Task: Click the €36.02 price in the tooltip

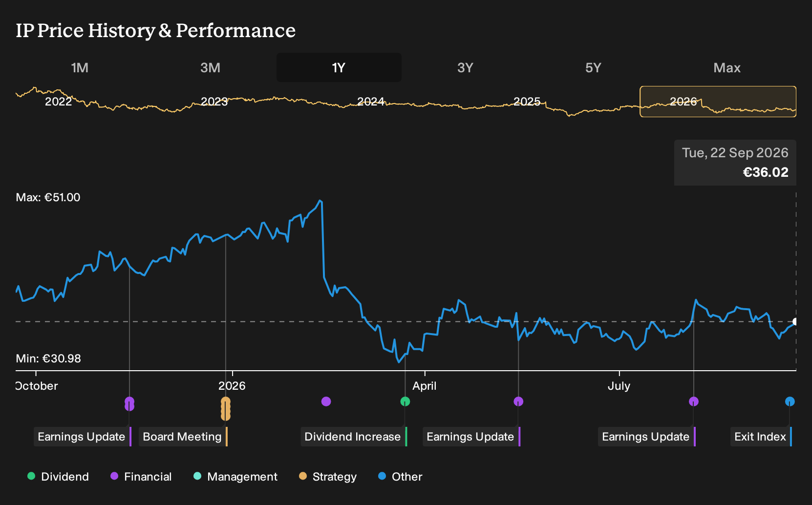Action: 766,172
